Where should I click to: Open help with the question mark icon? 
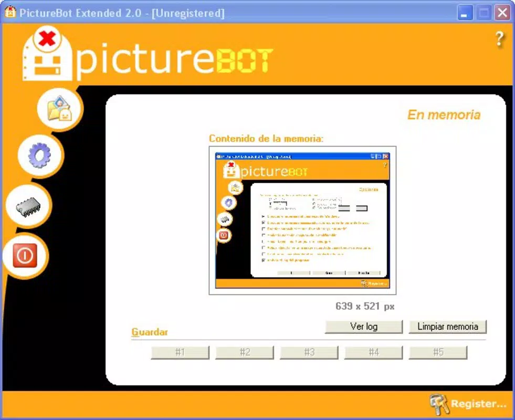[500, 39]
